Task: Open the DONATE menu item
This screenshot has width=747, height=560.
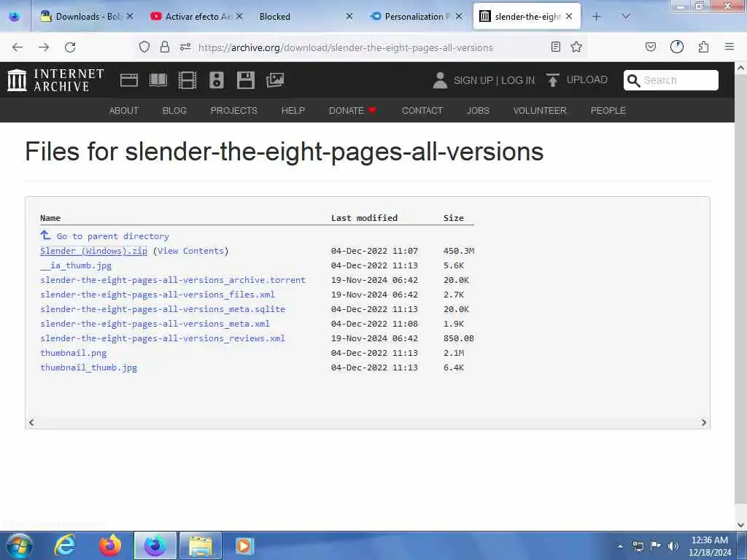Action: (x=352, y=111)
